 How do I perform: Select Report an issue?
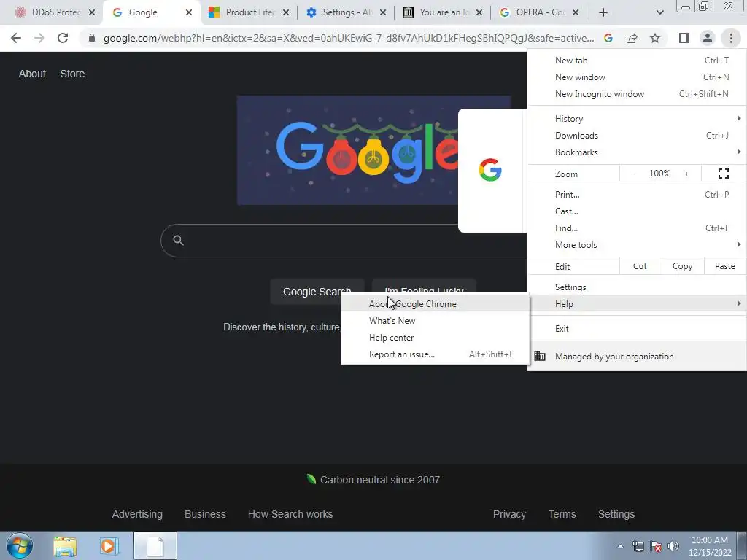click(435, 354)
